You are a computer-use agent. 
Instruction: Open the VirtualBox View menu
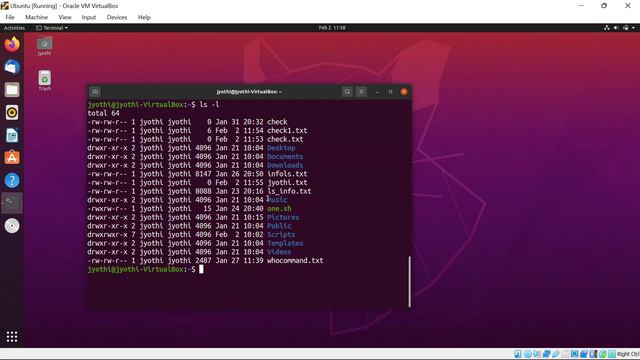point(65,17)
